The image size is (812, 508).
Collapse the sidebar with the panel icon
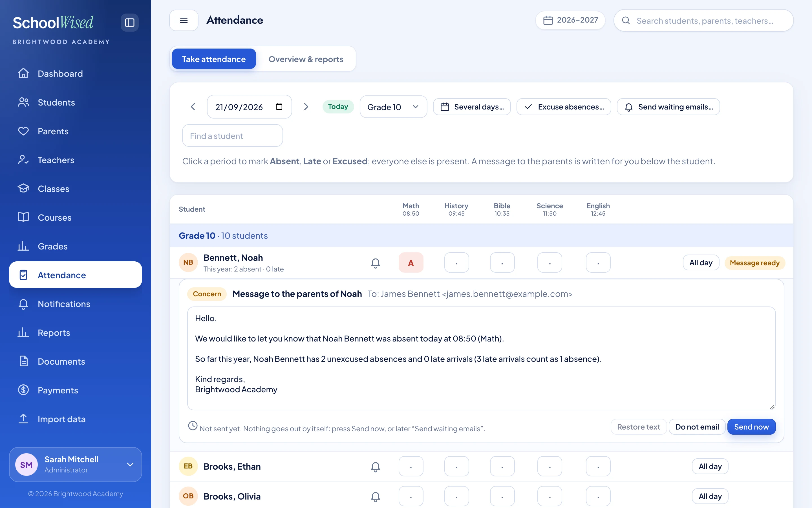pyautogui.click(x=129, y=23)
